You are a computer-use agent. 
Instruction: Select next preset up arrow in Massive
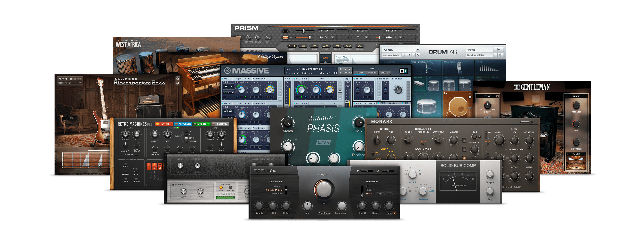(340, 69)
